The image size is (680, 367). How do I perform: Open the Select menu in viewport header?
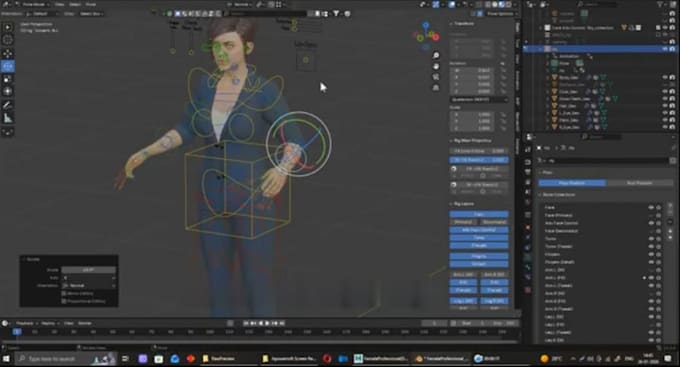coord(75,4)
